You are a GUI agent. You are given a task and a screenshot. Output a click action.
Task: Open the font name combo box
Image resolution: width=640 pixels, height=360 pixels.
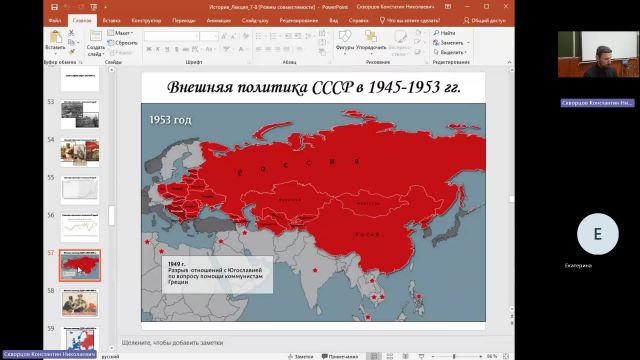click(x=171, y=36)
